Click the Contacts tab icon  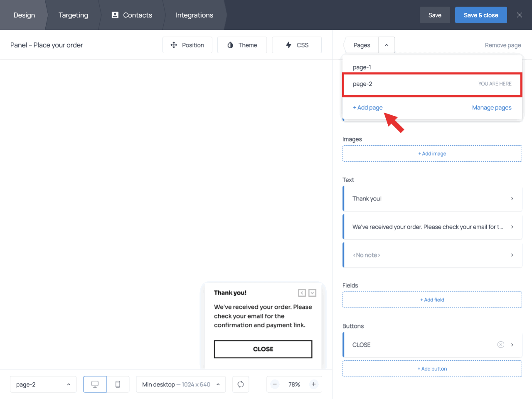coord(114,15)
